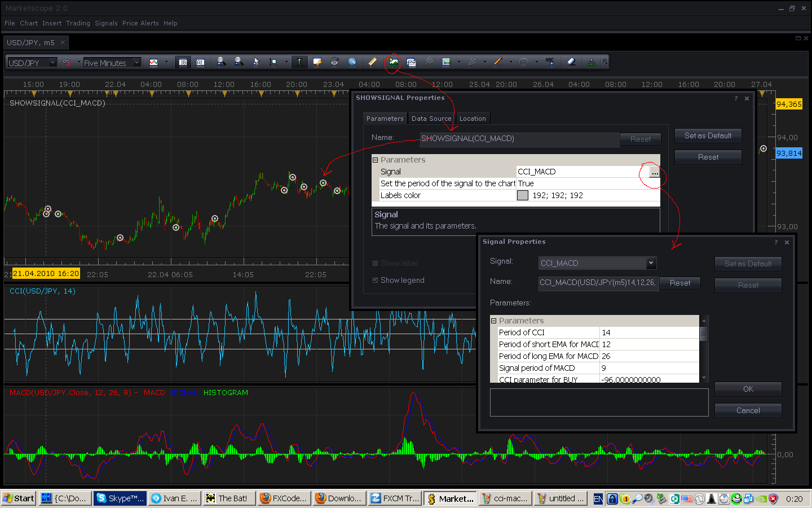The width and height of the screenshot is (812, 508).
Task: Click the add indicator icon
Action: pyautogui.click(x=411, y=62)
